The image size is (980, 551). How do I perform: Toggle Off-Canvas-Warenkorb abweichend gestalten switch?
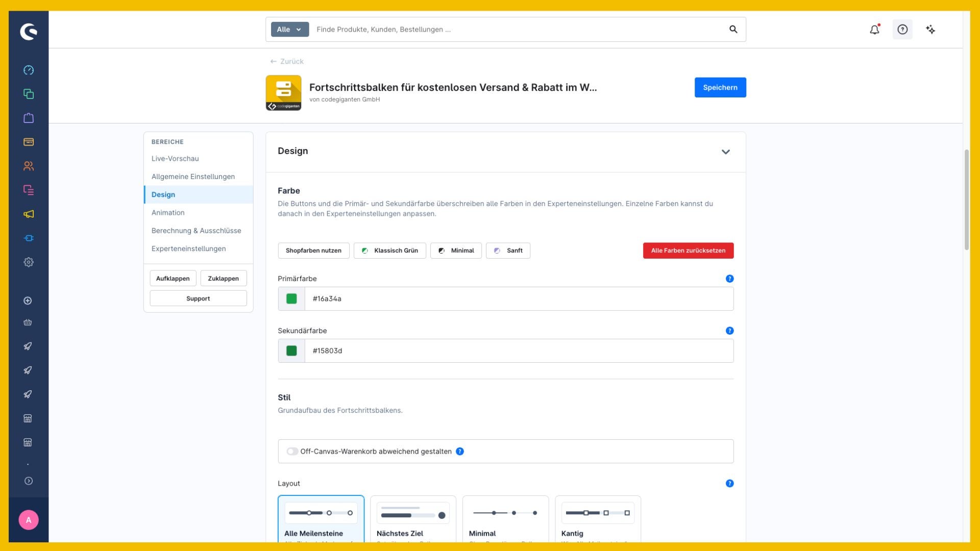pyautogui.click(x=292, y=452)
